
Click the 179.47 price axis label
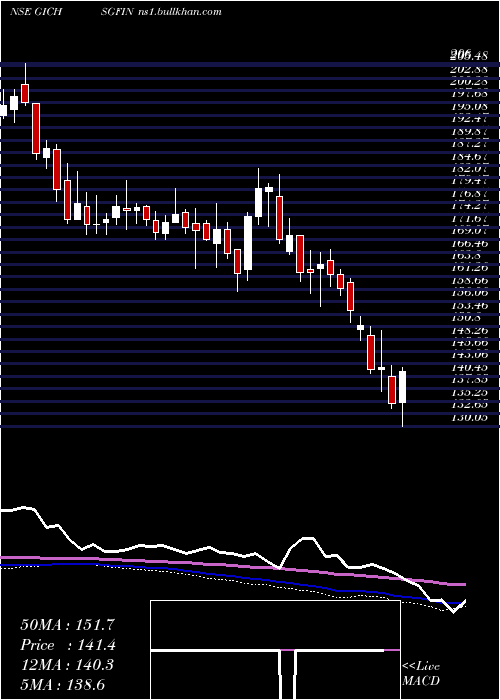point(468,182)
